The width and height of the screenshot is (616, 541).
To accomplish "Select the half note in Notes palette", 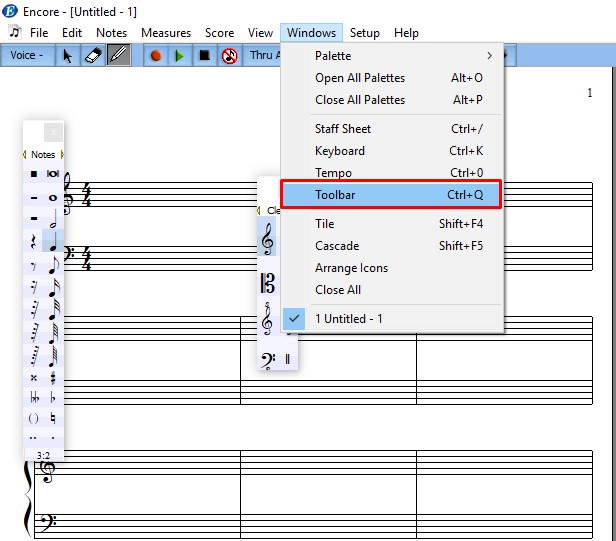I will point(53,219).
